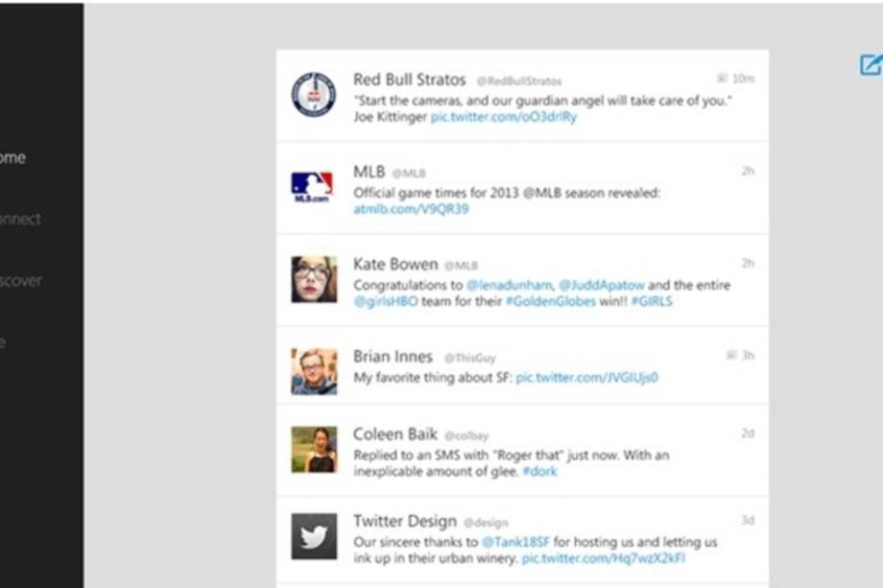883x588 pixels.
Task: Open the pic.twitter.com/JVGIUjs0 link
Action: coord(586,378)
